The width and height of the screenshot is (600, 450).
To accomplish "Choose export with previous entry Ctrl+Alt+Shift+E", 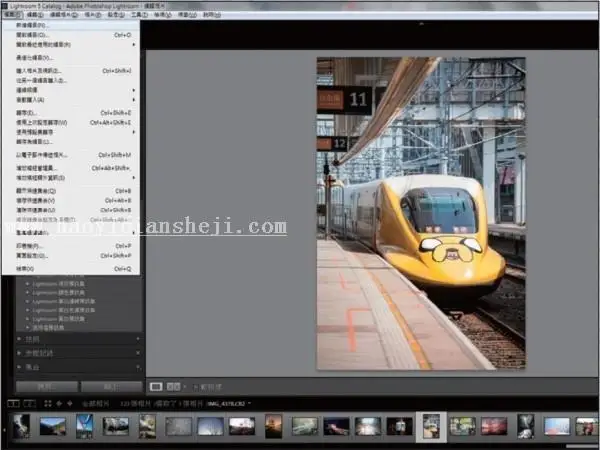I will (x=71, y=122).
